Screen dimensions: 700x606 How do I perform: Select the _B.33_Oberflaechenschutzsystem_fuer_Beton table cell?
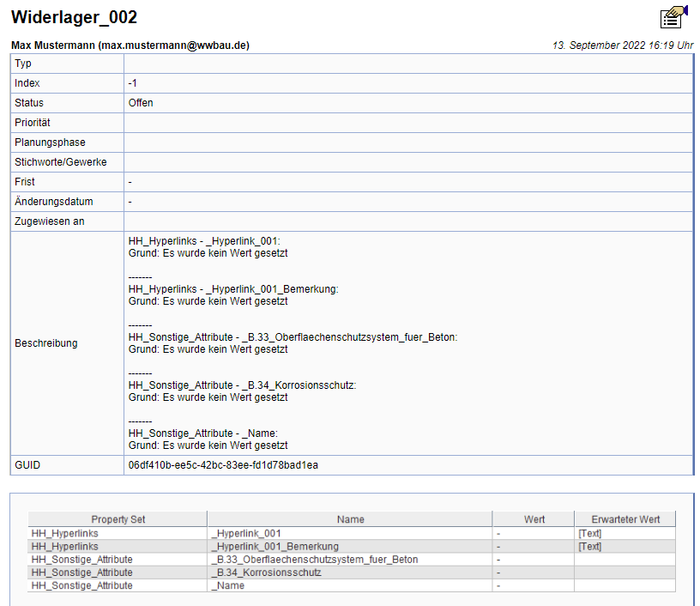pyautogui.click(x=314, y=560)
